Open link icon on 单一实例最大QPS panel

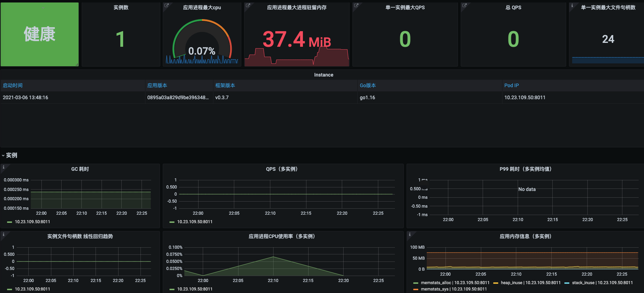(x=356, y=5)
